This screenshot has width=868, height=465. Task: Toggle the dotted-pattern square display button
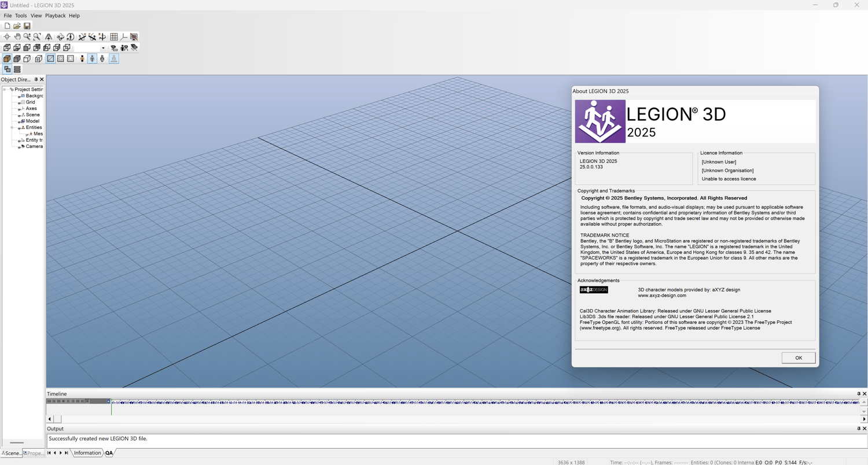coord(60,59)
